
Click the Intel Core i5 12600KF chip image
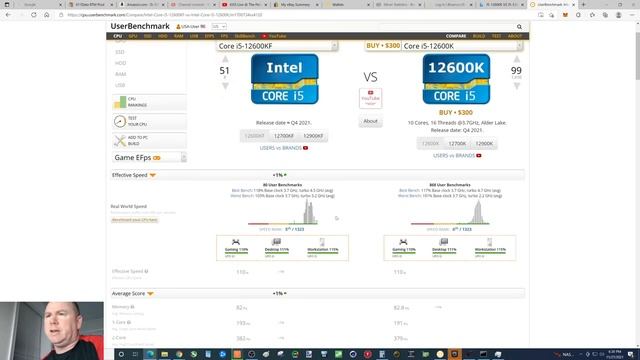(x=284, y=79)
